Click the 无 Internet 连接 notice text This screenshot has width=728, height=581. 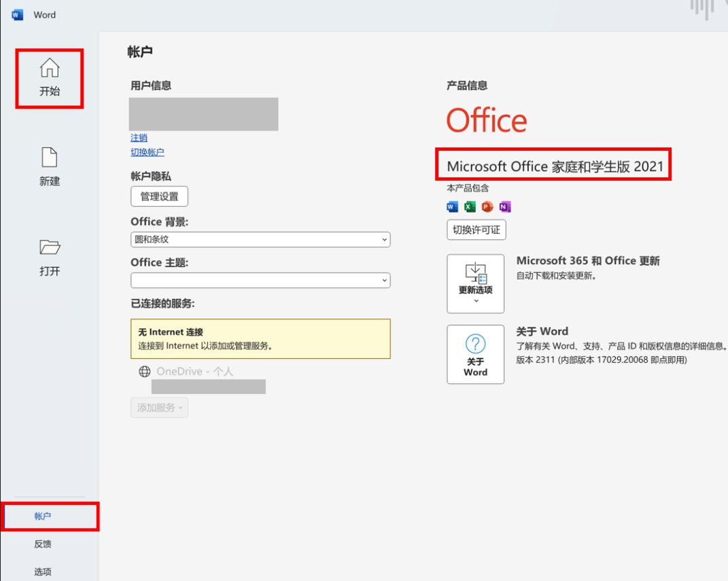click(x=171, y=332)
